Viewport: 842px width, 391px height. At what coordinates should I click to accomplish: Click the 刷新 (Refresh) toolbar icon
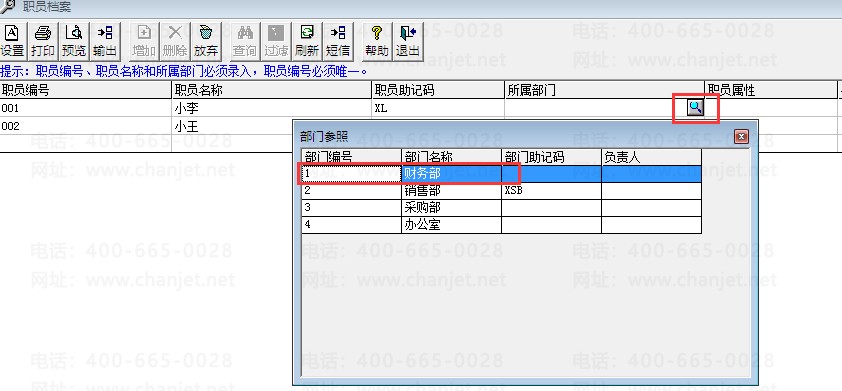(307, 41)
